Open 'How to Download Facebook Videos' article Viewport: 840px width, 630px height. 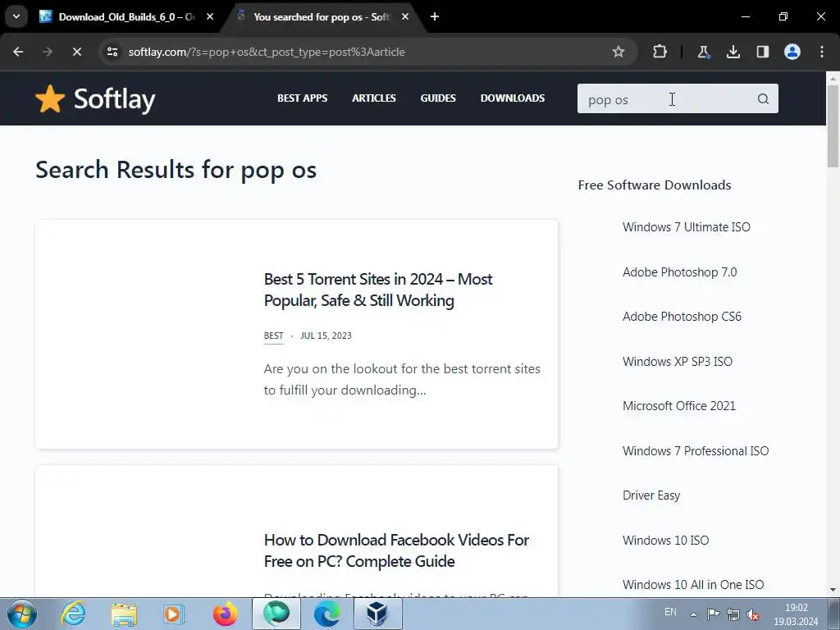point(396,550)
